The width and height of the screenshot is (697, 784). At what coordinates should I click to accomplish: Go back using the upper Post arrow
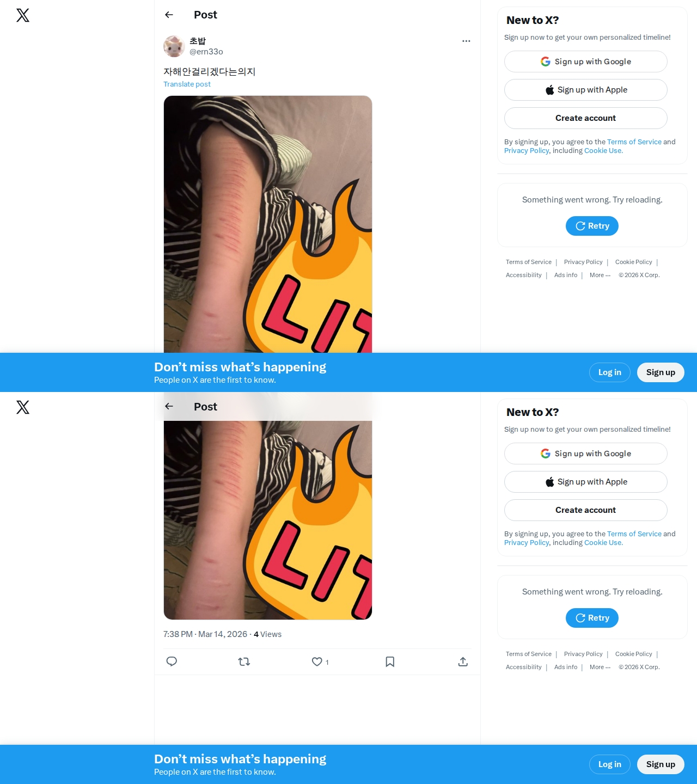169,15
